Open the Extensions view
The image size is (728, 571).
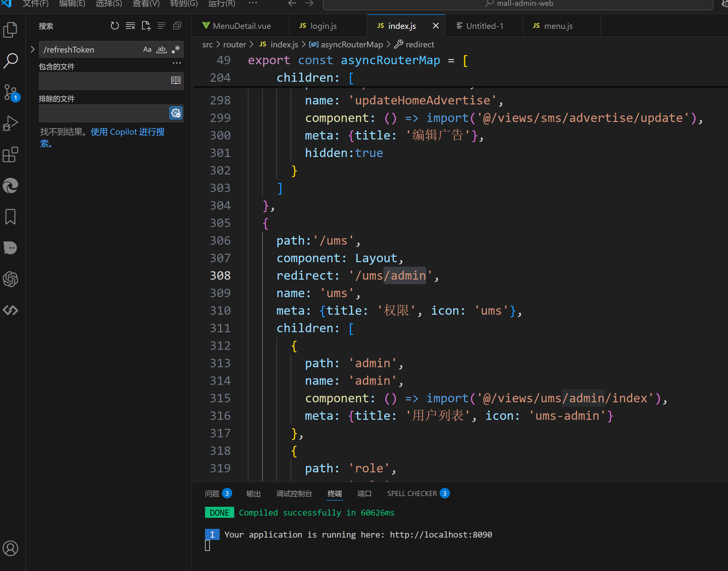click(10, 154)
